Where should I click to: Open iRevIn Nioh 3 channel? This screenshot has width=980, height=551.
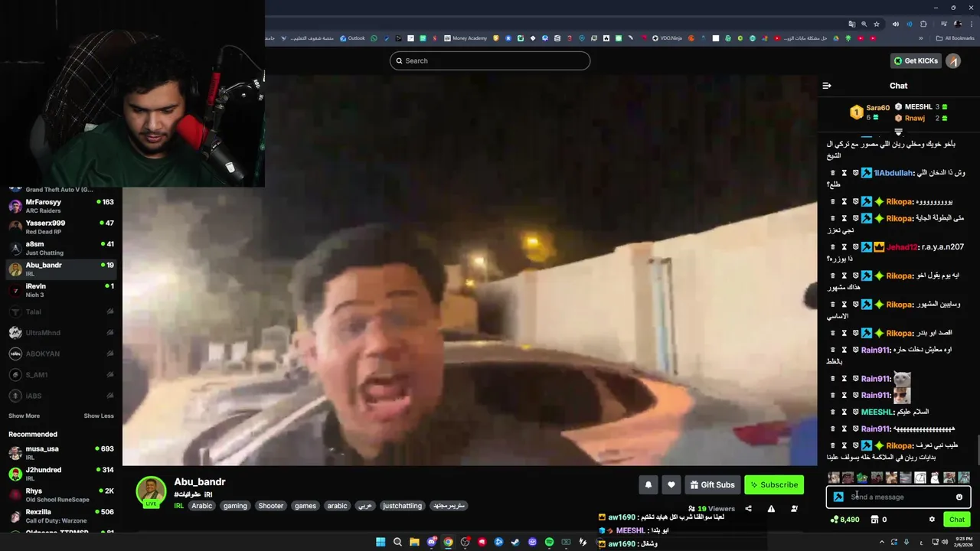tap(61, 290)
